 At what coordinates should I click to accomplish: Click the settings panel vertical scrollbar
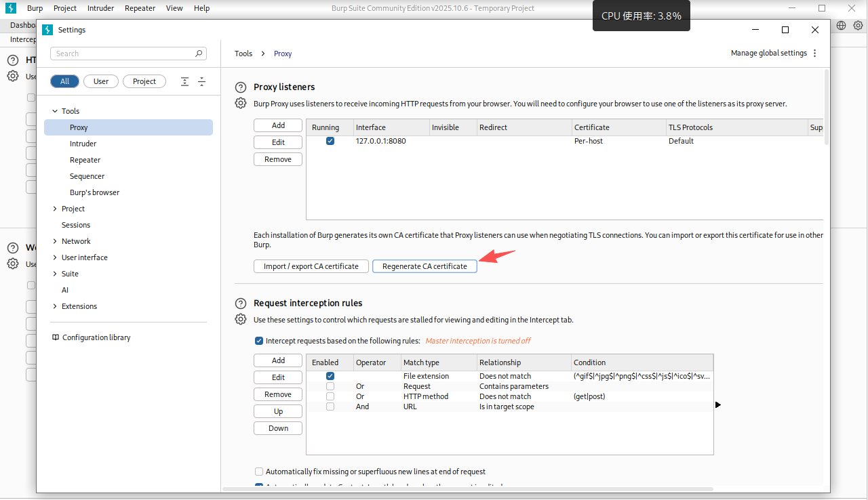[826, 107]
